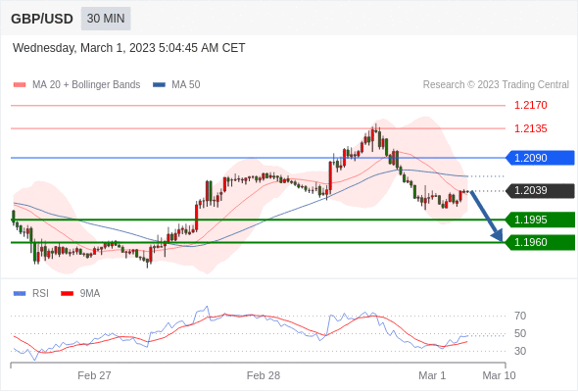Click the 30 MIN timeframe badge
The width and height of the screenshot is (578, 392).
click(x=106, y=19)
